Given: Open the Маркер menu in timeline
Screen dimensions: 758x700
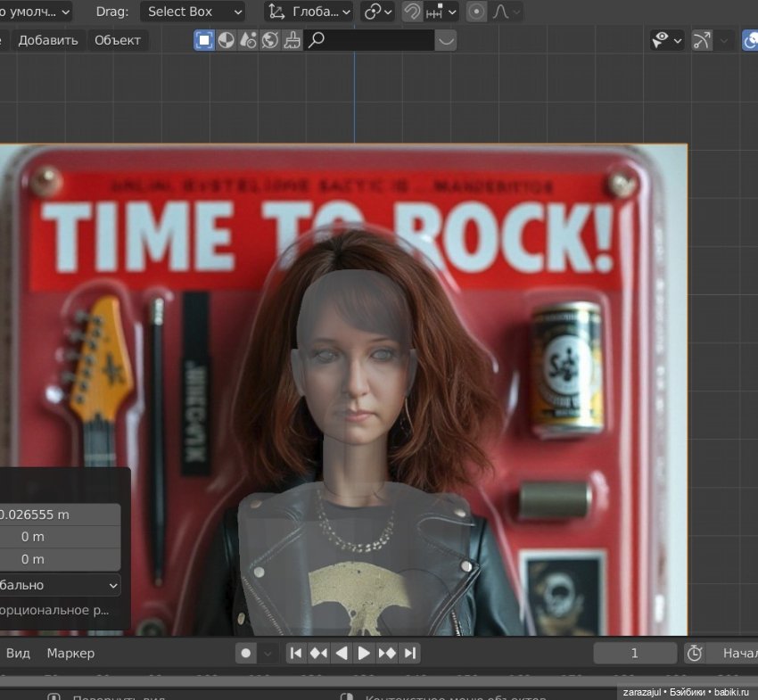Looking at the screenshot, I should coord(70,654).
